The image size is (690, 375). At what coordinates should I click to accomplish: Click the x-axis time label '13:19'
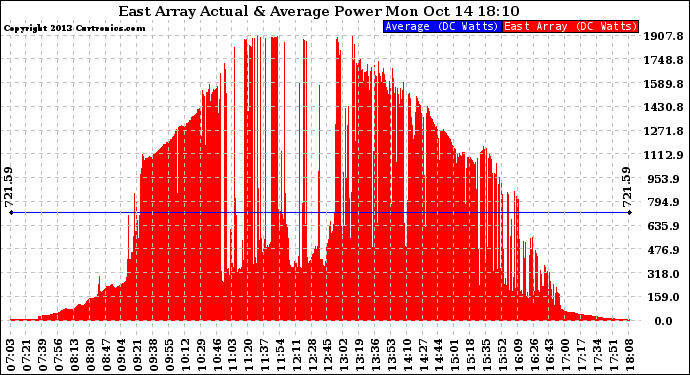(360, 355)
